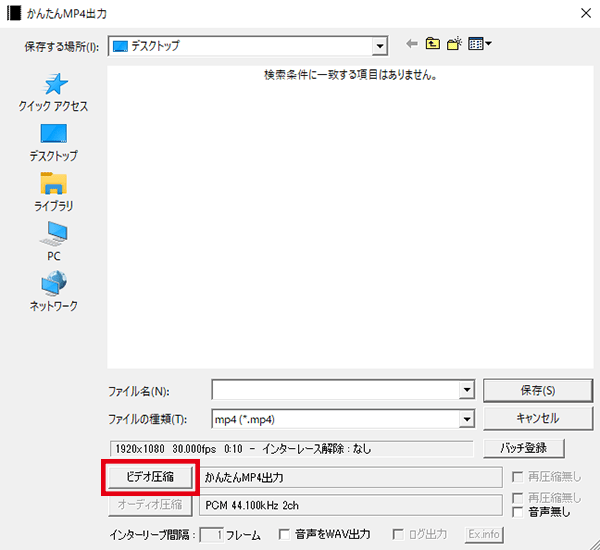Viewport: 600px width, 550px height.
Task: Go up one folder level
Action: (432, 44)
